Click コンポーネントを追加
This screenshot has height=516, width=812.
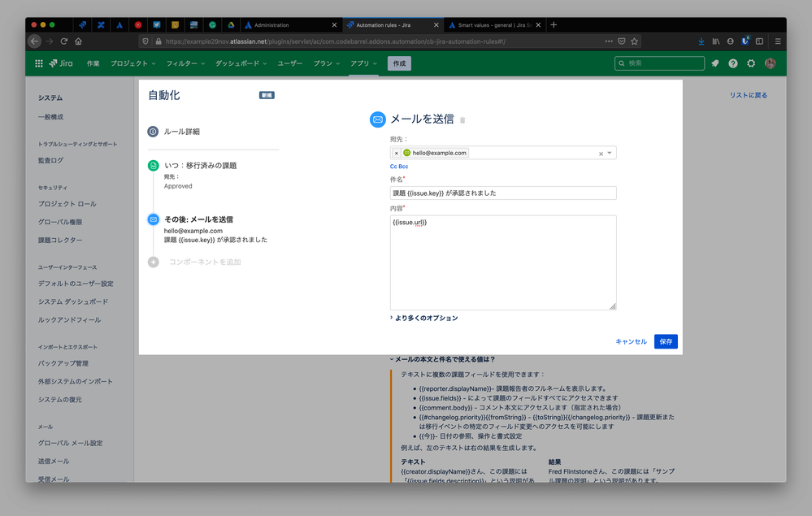(x=205, y=262)
